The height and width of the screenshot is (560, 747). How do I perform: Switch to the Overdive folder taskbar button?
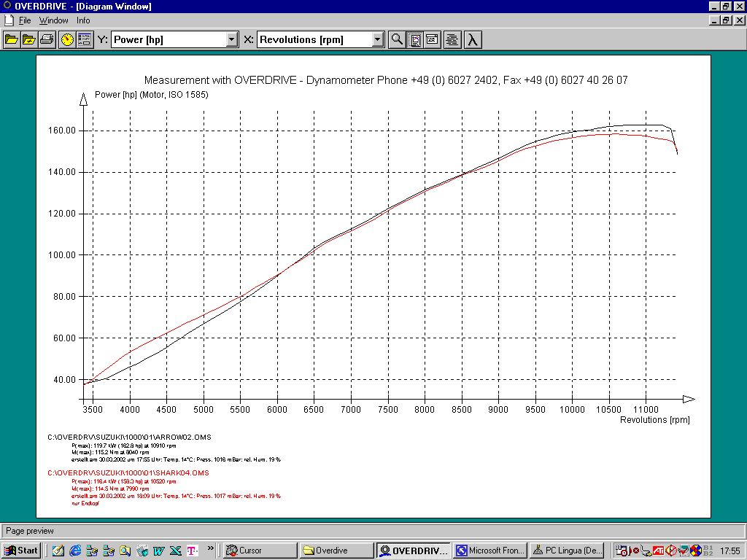click(337, 551)
